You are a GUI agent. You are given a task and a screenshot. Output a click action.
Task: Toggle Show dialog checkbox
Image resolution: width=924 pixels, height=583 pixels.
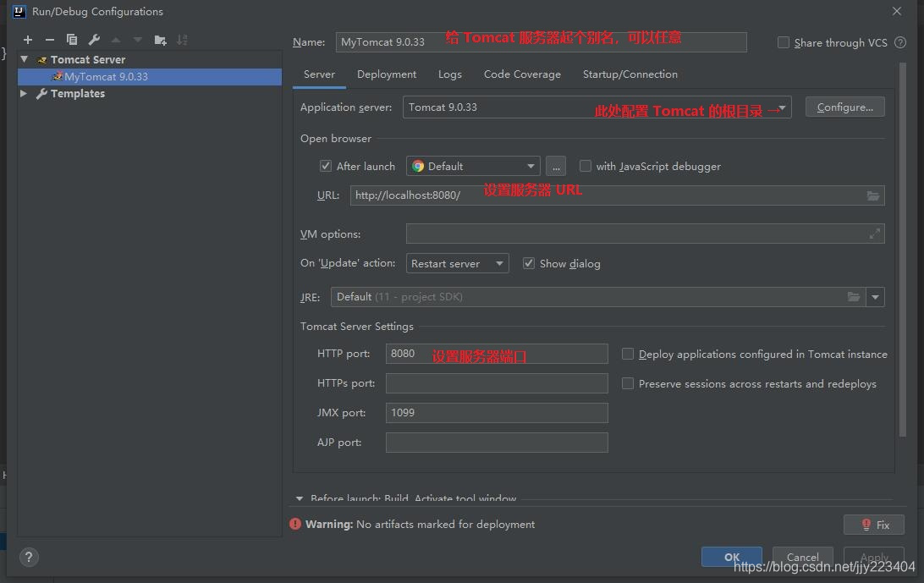pos(529,263)
